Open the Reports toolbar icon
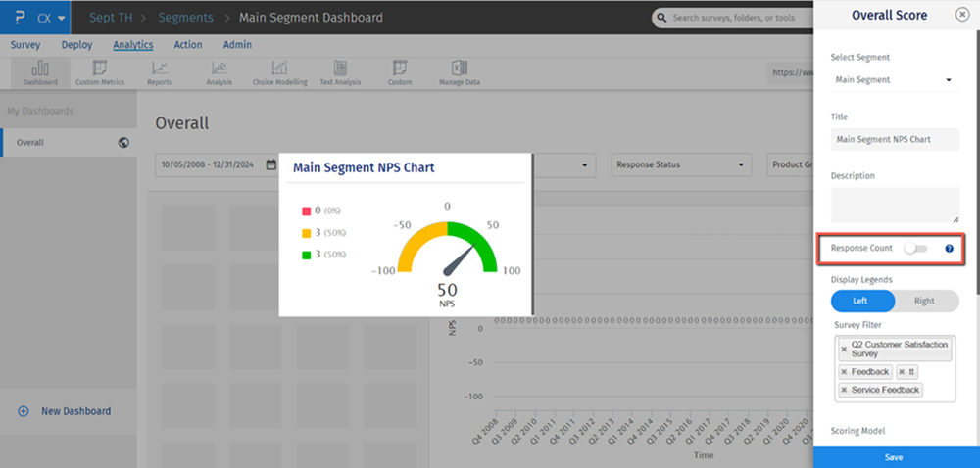 tap(159, 72)
